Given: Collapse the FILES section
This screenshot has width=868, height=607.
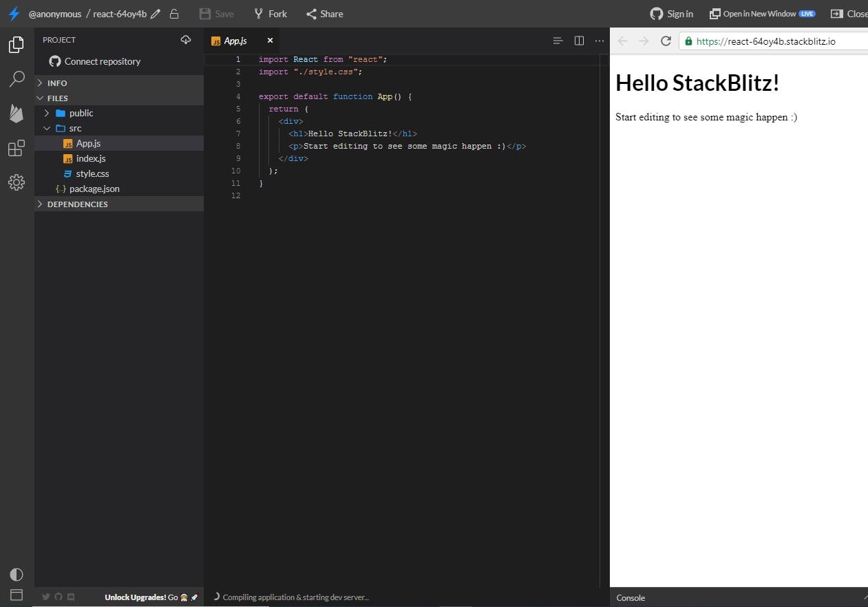Looking at the screenshot, I should [x=57, y=98].
